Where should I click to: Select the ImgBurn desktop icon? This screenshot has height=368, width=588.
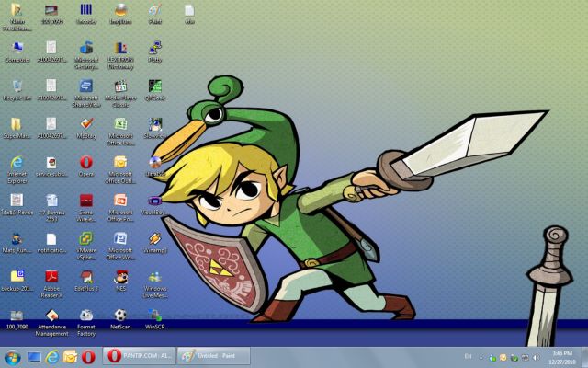pos(120,14)
